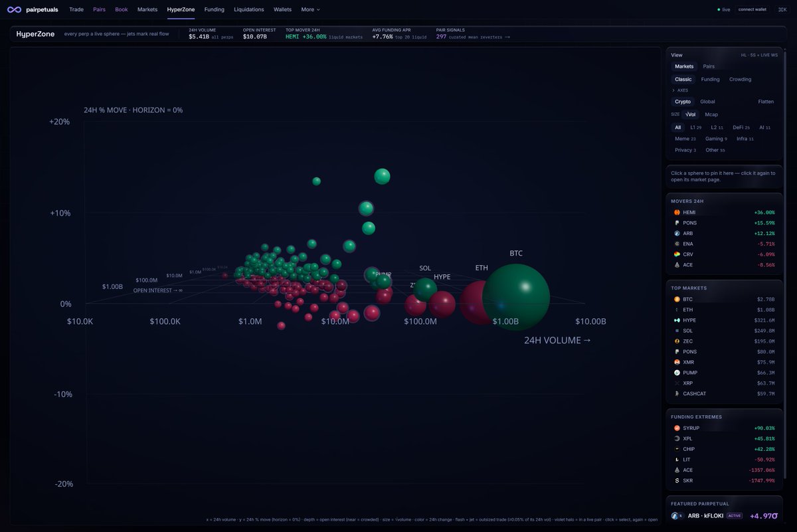Click the green SOL sphere
This screenshot has width=797, height=532.
425,289
